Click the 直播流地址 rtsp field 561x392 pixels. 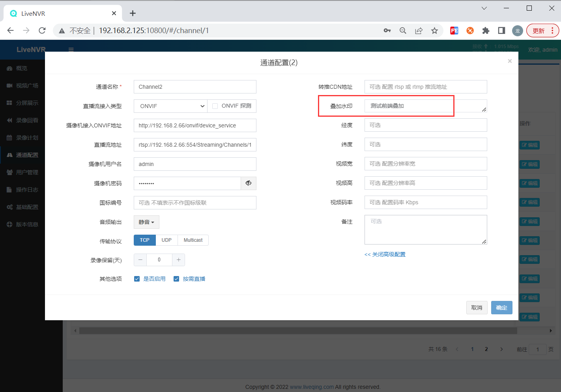pyautogui.click(x=195, y=145)
